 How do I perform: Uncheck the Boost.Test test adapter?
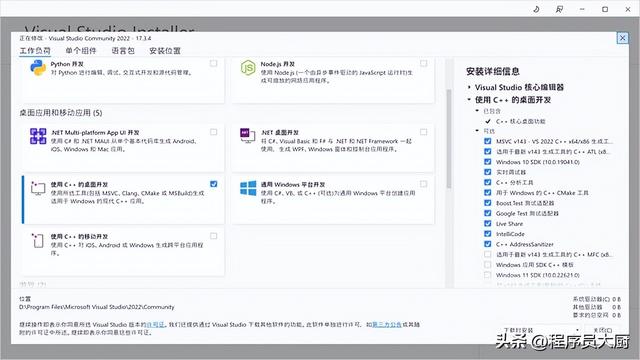pyautogui.click(x=487, y=203)
